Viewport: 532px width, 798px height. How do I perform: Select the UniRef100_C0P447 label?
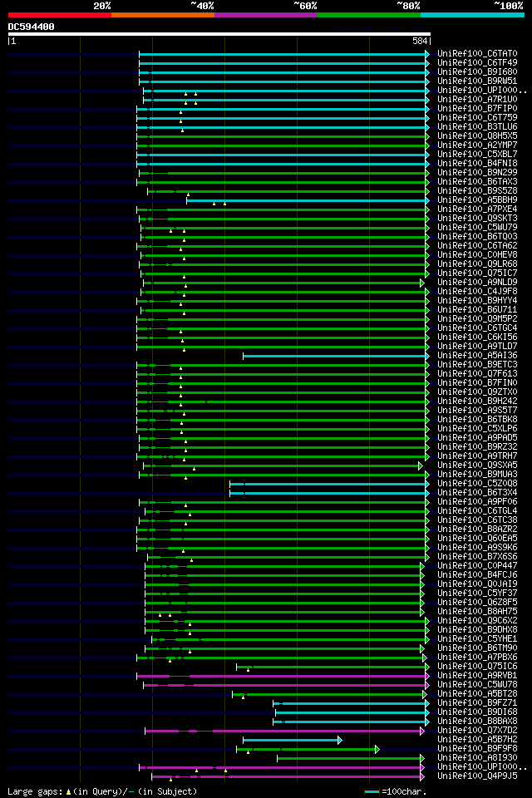click(x=477, y=566)
